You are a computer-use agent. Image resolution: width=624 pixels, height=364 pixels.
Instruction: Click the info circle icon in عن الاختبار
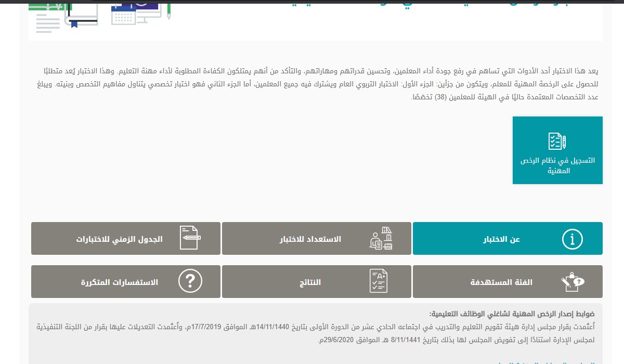pyautogui.click(x=573, y=239)
